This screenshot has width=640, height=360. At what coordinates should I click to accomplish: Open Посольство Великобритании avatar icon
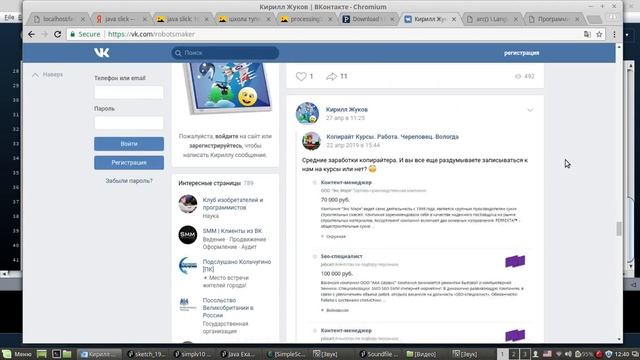coord(188,304)
